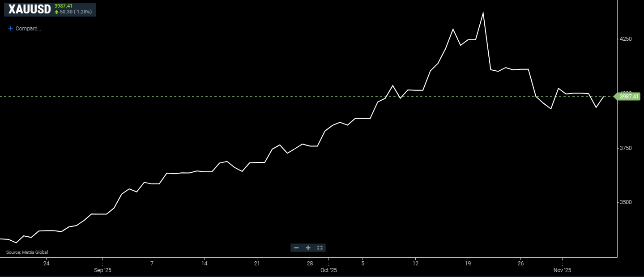Open the Compare... symbol field
The image size is (644, 277).
click(28, 29)
